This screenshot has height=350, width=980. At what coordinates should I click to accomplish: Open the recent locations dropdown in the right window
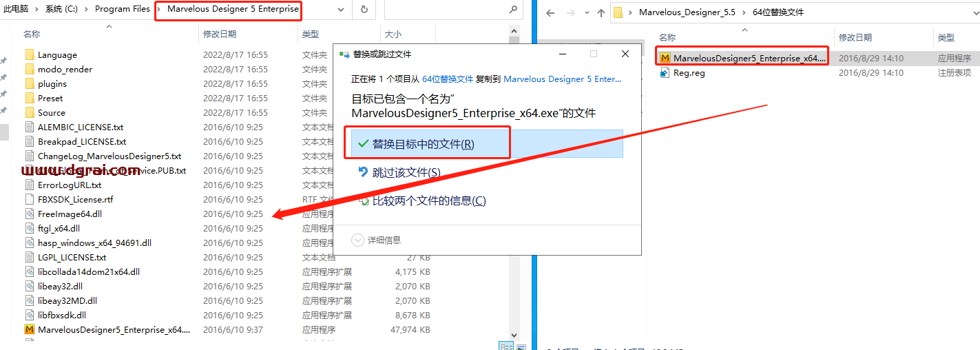[x=586, y=12]
